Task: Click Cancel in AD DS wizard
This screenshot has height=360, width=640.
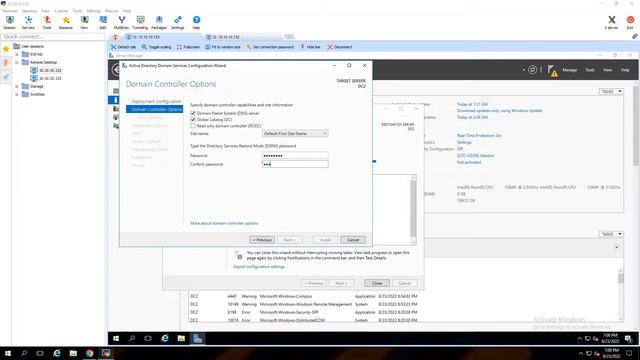Action: tap(353, 240)
